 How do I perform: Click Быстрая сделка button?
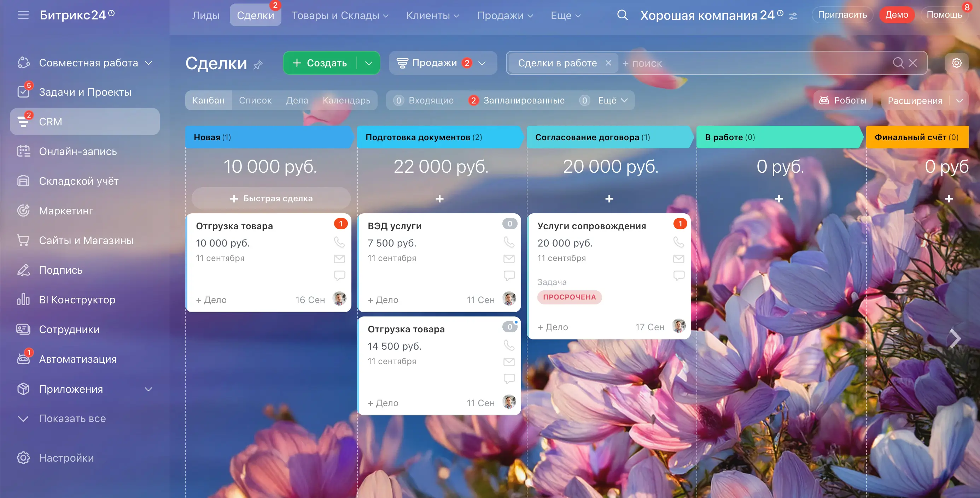pos(271,198)
